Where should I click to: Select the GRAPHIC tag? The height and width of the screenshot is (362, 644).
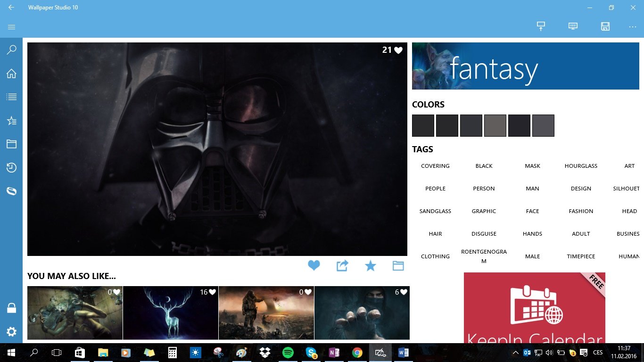coord(484,211)
